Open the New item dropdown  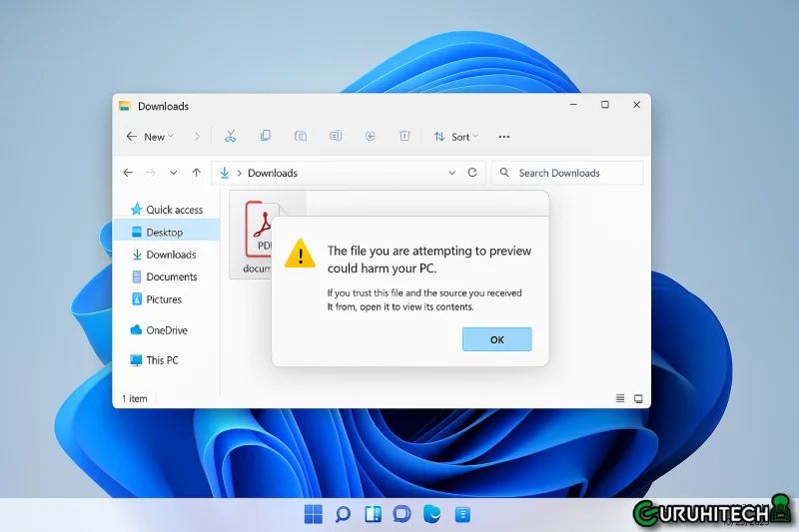152,136
